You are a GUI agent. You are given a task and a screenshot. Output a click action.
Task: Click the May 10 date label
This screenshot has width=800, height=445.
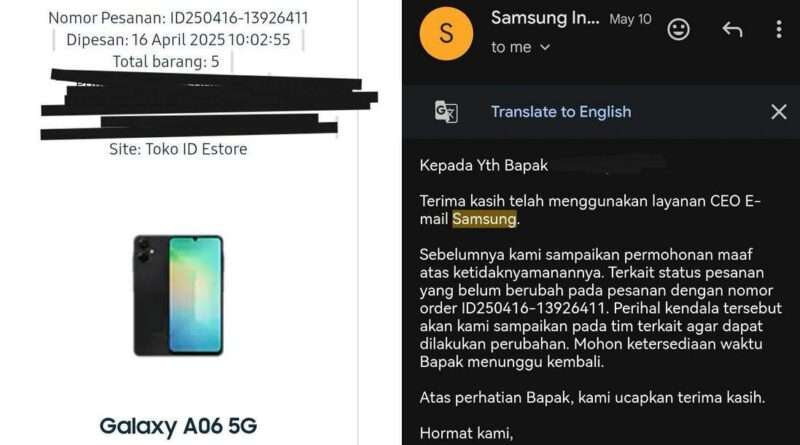tap(630, 19)
